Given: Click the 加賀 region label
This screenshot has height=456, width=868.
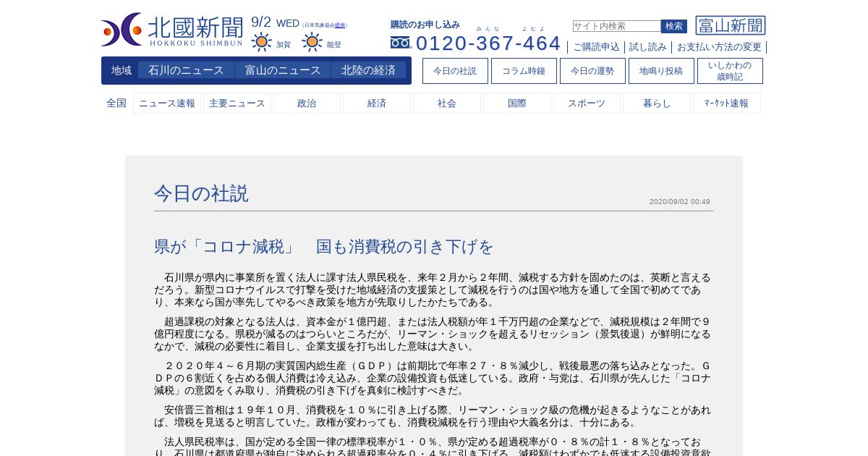Looking at the screenshot, I should tap(284, 45).
